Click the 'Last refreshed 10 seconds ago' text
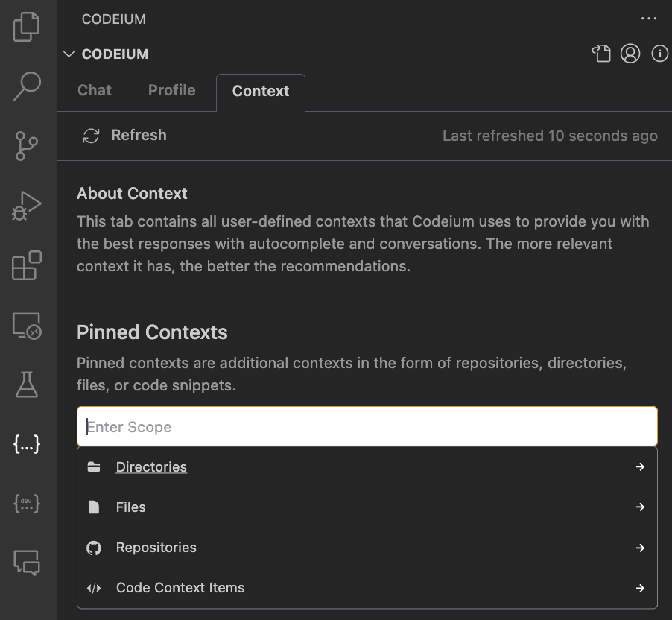Screen dimensions: 672x620 coord(550,136)
